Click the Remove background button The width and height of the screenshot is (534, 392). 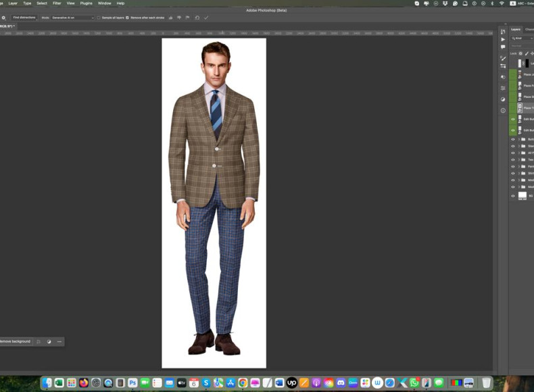pyautogui.click(x=16, y=341)
